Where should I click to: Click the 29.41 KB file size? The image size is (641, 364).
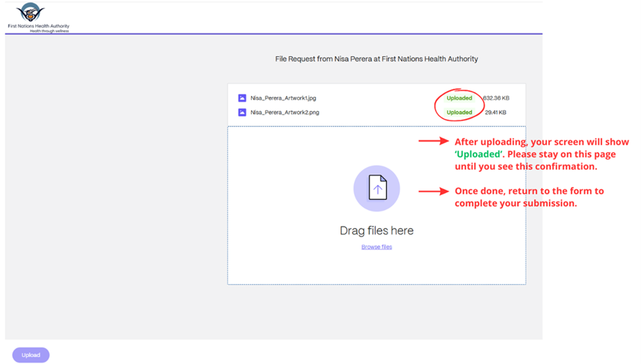[495, 112]
